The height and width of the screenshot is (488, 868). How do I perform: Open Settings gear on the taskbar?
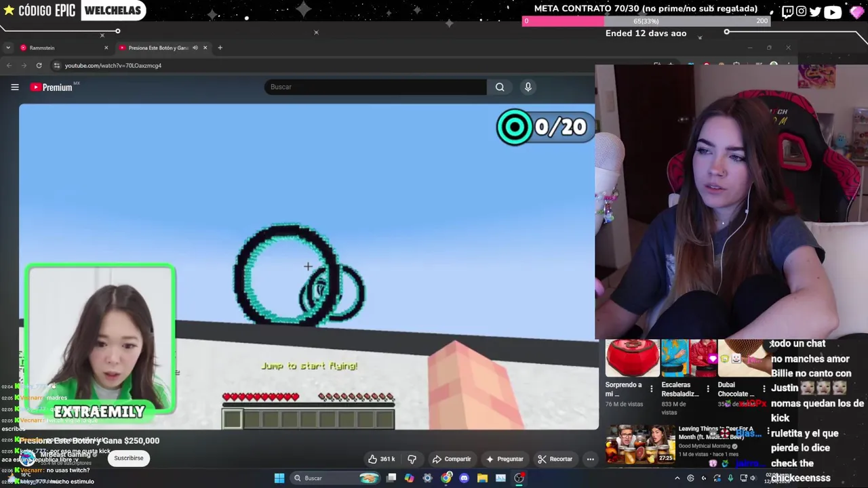click(427, 478)
